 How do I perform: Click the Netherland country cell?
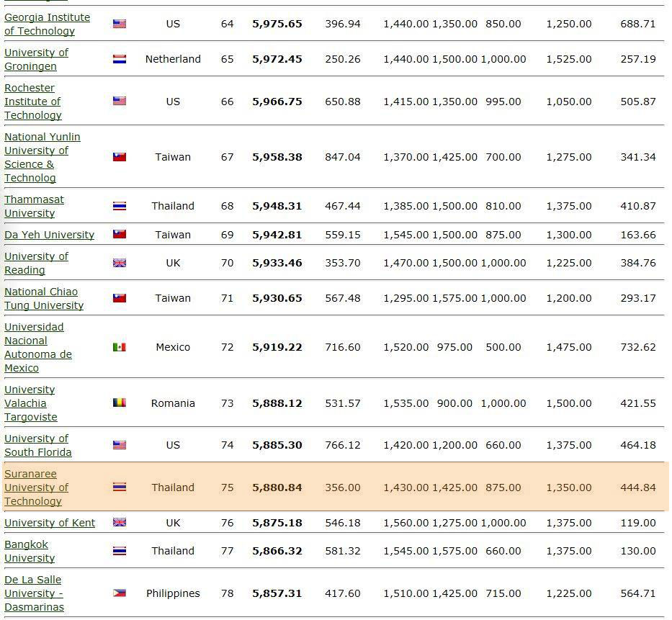coord(173,59)
